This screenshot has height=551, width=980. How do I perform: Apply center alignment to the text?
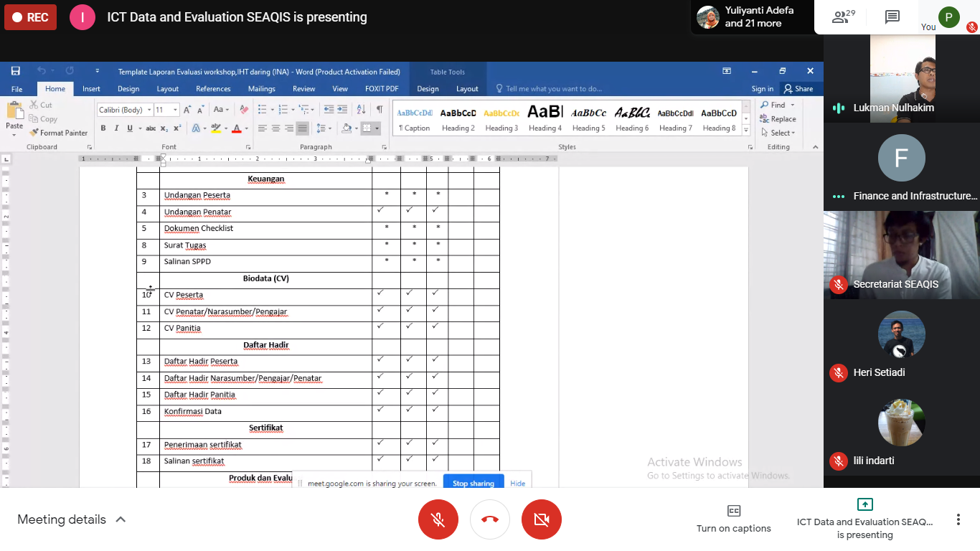tap(275, 128)
